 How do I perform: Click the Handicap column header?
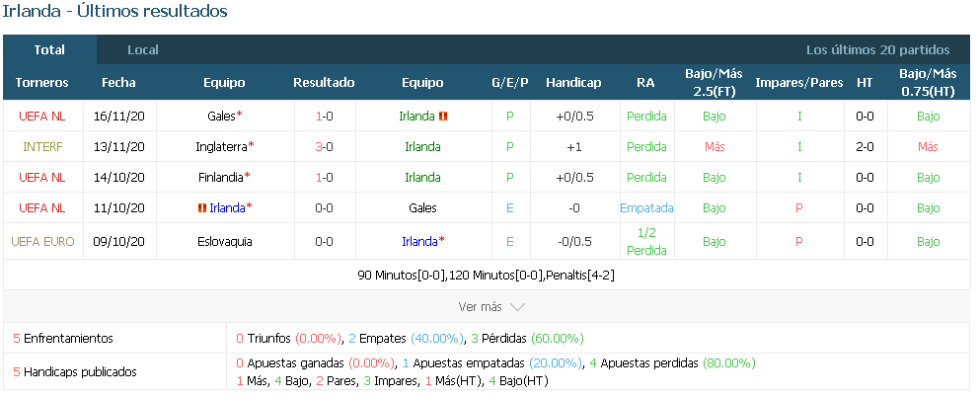coord(573,83)
